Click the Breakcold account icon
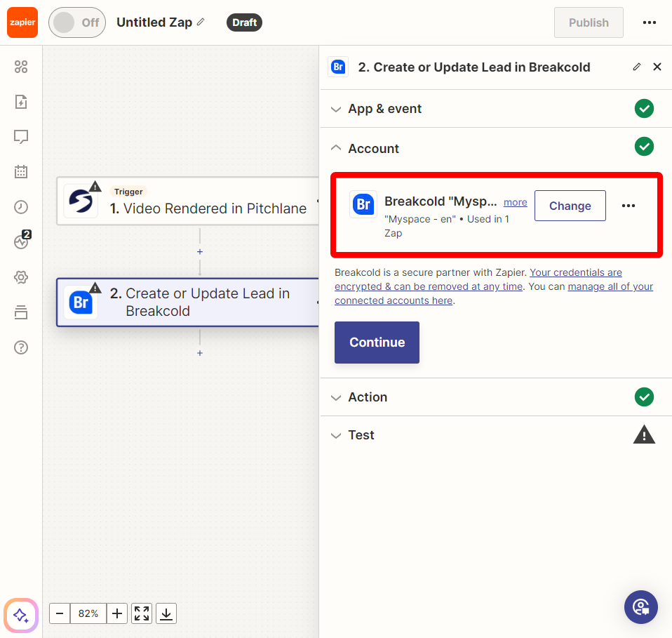 click(363, 204)
